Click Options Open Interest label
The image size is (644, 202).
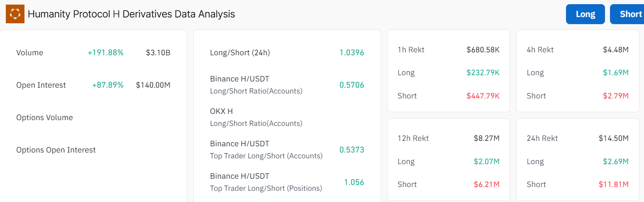[x=56, y=150]
